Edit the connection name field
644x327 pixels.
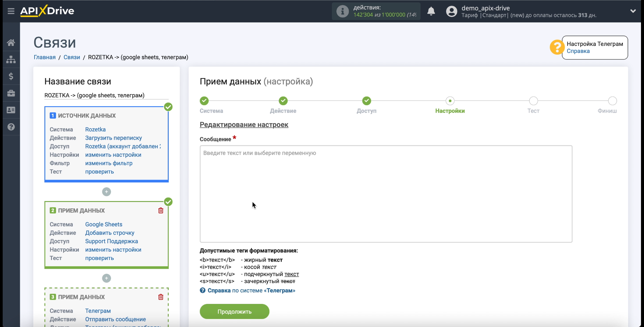(x=106, y=95)
